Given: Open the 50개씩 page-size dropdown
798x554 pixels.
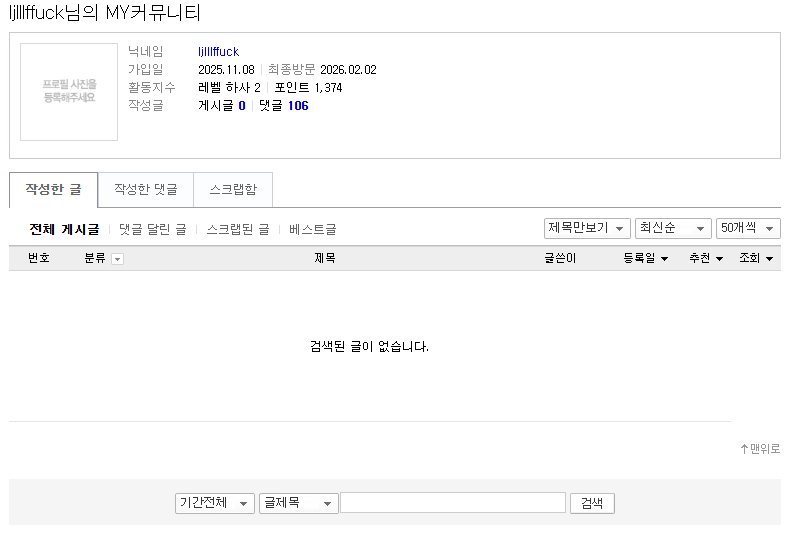Looking at the screenshot, I should [x=748, y=228].
